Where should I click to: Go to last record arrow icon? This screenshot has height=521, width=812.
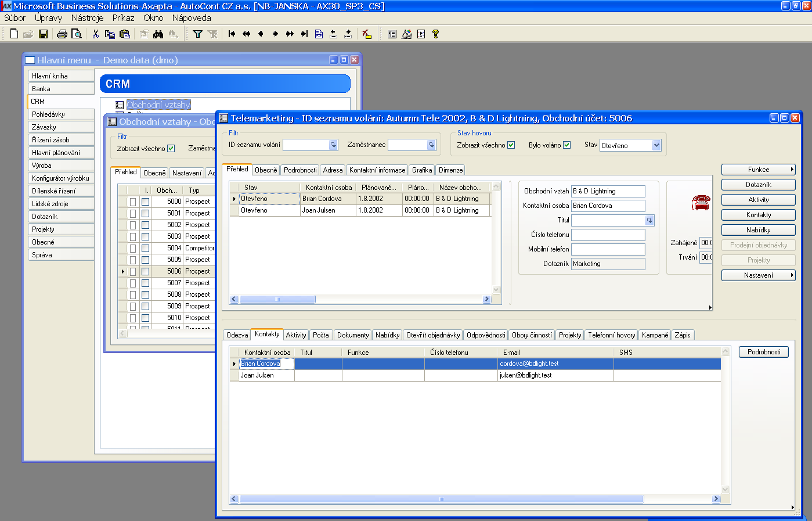coord(304,34)
